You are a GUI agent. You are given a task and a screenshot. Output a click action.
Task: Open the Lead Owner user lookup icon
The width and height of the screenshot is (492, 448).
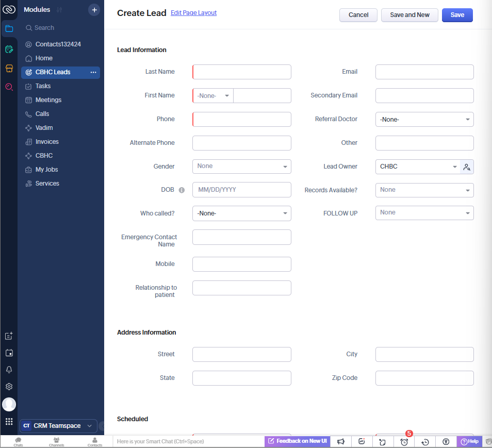(x=467, y=167)
